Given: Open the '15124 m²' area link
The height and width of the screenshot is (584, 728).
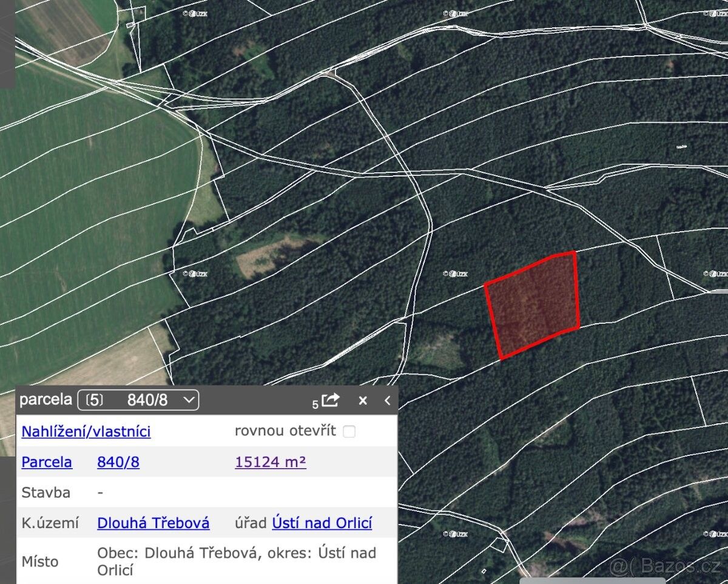Looking at the screenshot, I should pos(270,462).
